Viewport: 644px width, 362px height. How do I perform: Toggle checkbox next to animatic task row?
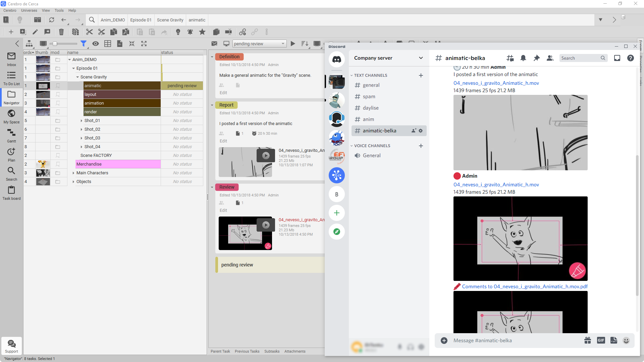[x=58, y=85]
